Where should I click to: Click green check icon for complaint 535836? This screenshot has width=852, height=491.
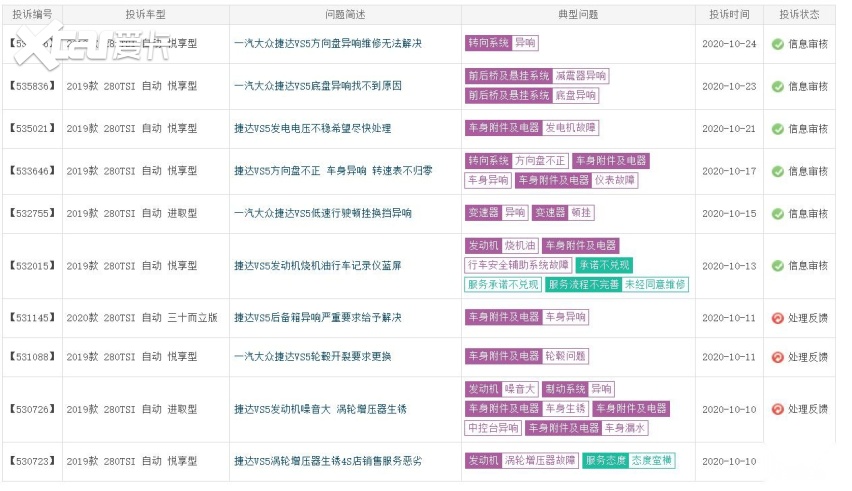tap(777, 86)
